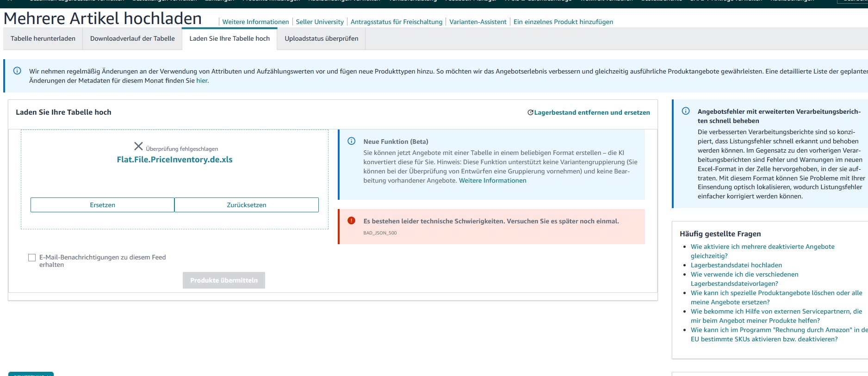This screenshot has width=868, height=376.
Task: Open Weitere Informationen in Beta notice
Action: [492, 180]
